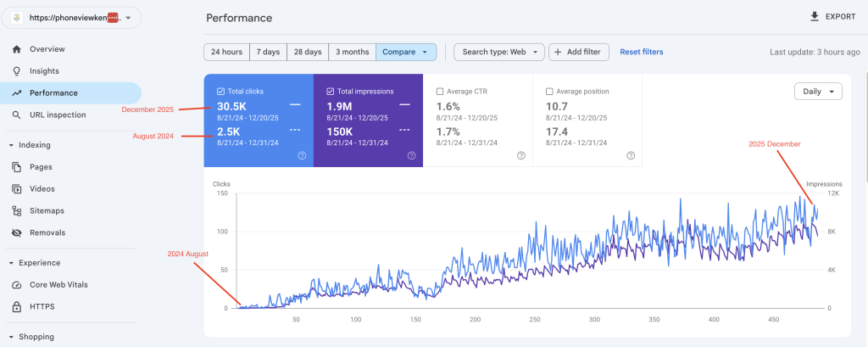Click the Export download icon
This screenshot has width=868, height=347.
click(x=815, y=16)
